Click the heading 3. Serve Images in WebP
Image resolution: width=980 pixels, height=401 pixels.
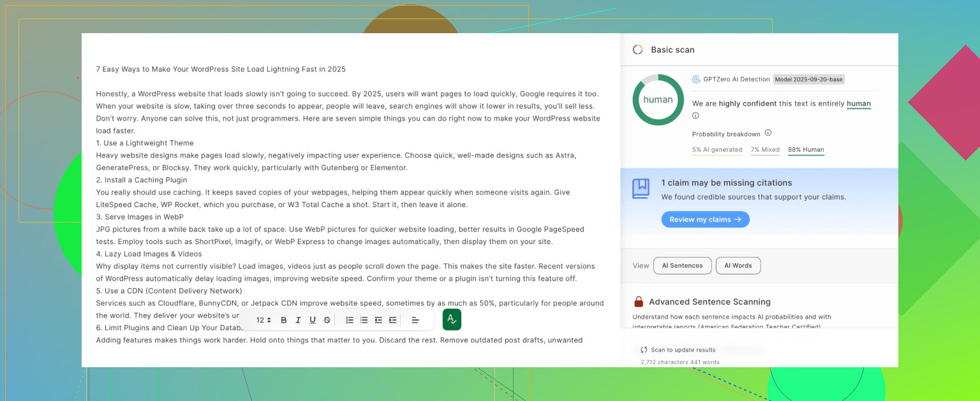tap(140, 217)
